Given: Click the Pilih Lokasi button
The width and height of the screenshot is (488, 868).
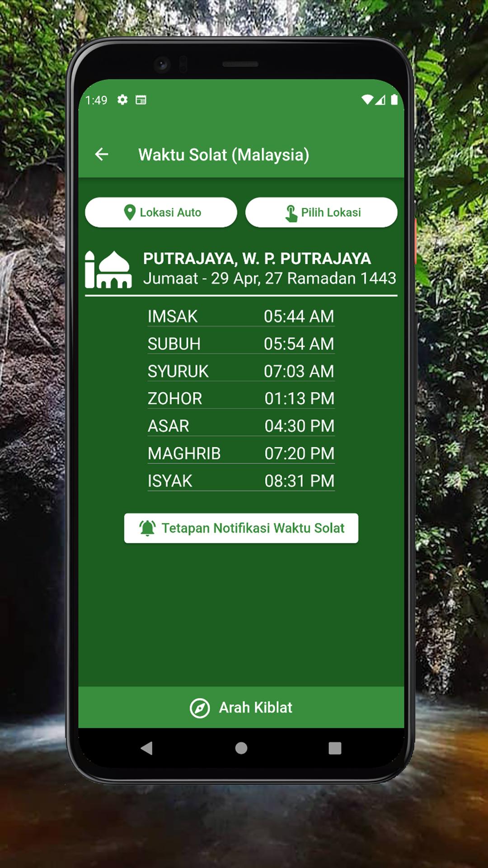Looking at the screenshot, I should [321, 212].
